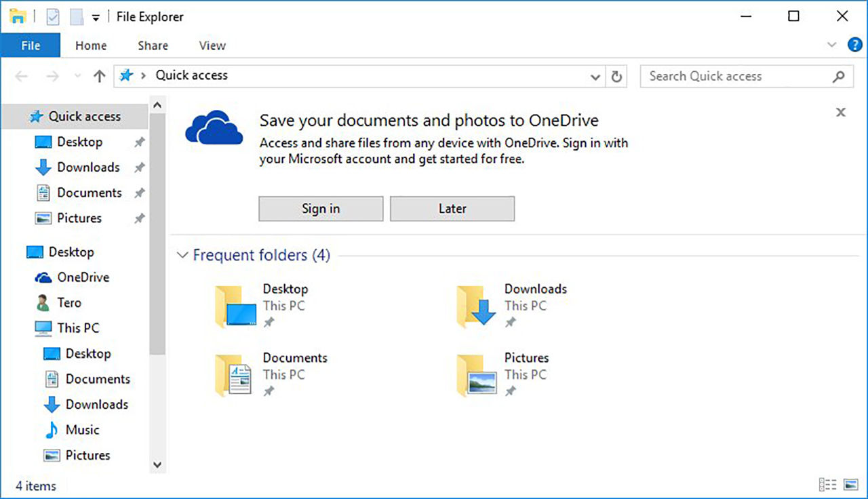
Task: Open the Tero user folder in sidebar
Action: [x=68, y=302]
